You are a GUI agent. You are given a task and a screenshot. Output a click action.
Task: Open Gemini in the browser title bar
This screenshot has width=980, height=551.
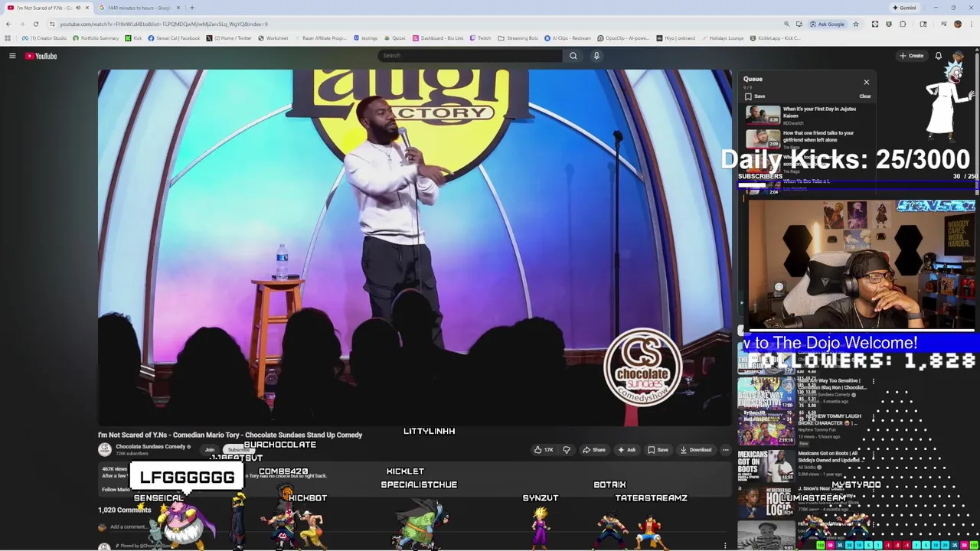point(904,8)
